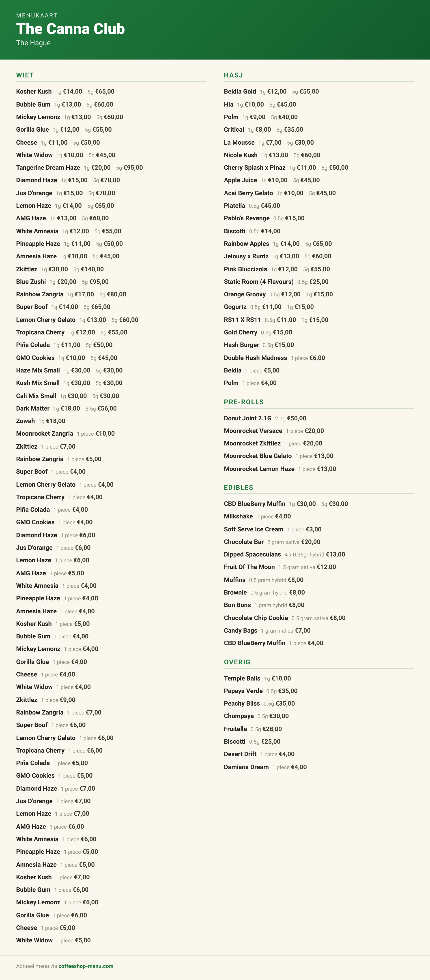Click Static Room (4 Flavours) item

click(x=276, y=282)
